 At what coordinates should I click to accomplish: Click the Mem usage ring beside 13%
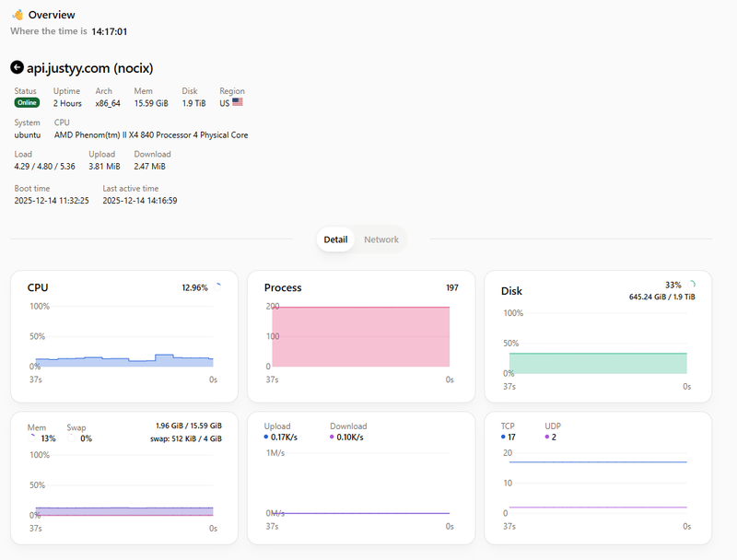(x=33, y=438)
